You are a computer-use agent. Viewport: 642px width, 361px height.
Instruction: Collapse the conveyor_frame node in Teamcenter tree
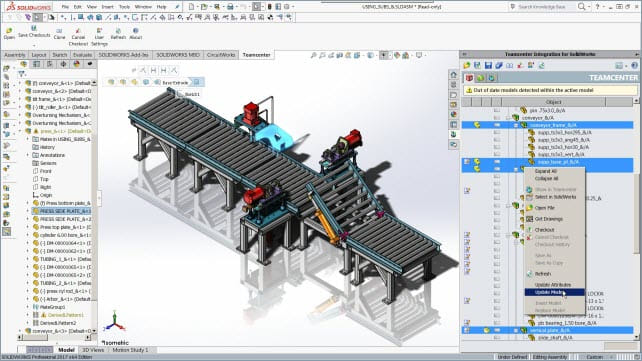pyautogui.click(x=516, y=125)
